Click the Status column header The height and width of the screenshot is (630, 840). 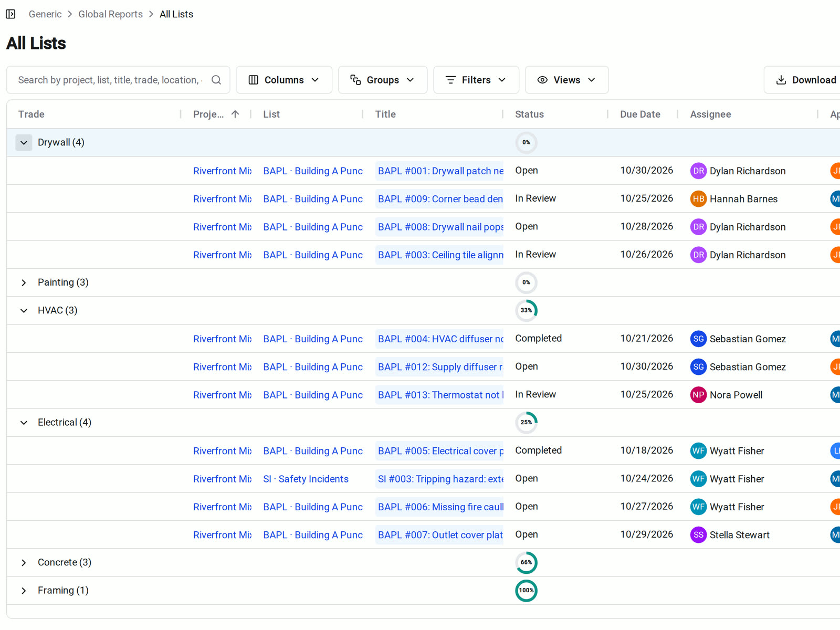529,114
